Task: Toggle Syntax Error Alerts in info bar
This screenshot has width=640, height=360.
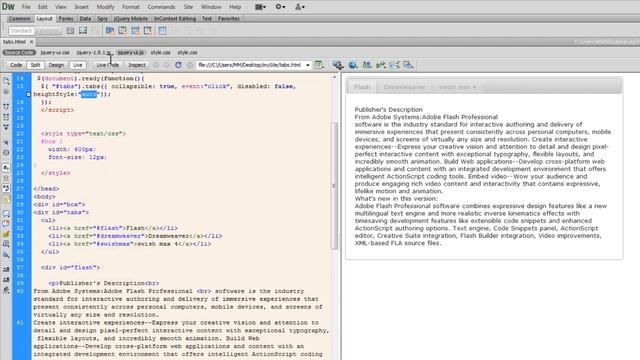Action: click(x=6, y=199)
